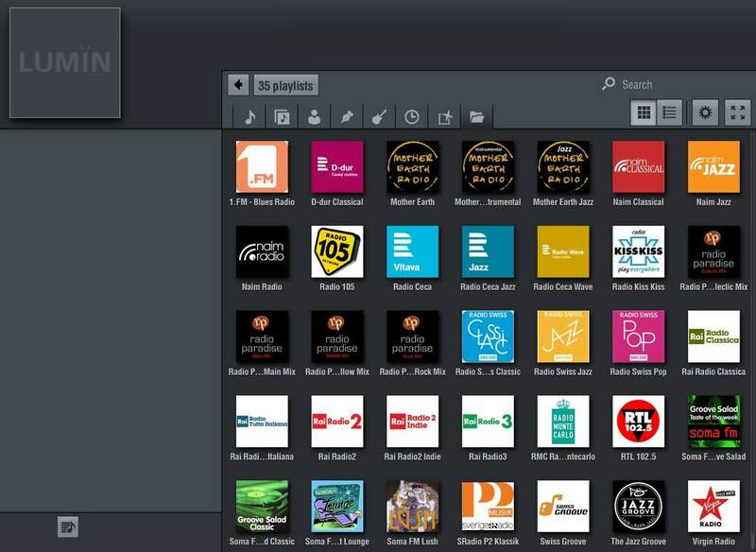Image resolution: width=756 pixels, height=552 pixels.
Task: Open plain Mother Earth radio icon
Action: 412,166
